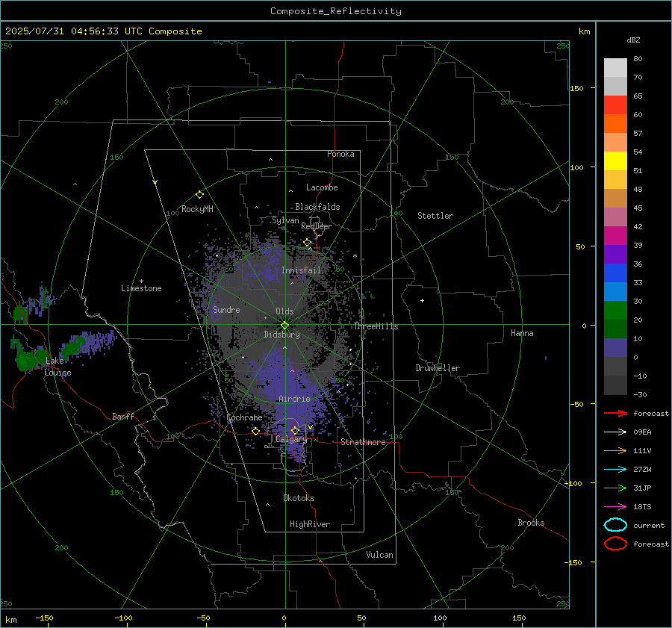The height and width of the screenshot is (628, 672).
Task: Click the red forecast ellipse legend icon
Action: [x=615, y=544]
